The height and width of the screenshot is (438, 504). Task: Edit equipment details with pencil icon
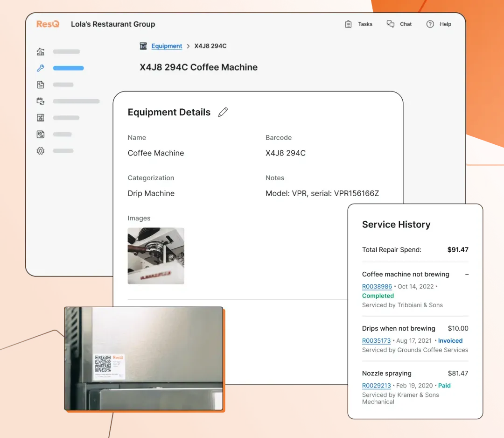point(223,112)
